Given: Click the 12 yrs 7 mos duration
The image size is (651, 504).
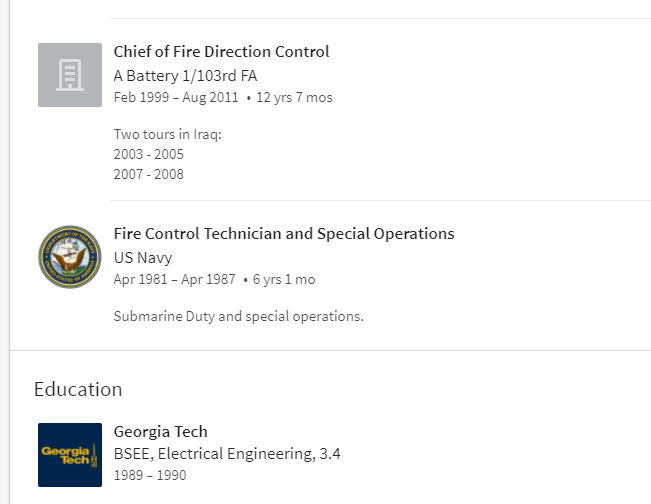Looking at the screenshot, I should coord(295,98).
